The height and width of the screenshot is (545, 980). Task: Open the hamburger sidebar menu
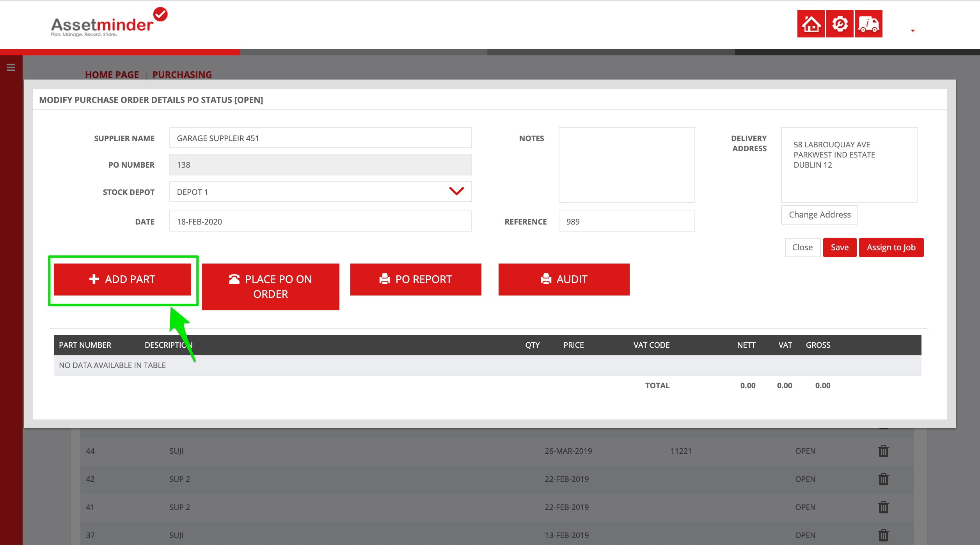pos(11,67)
